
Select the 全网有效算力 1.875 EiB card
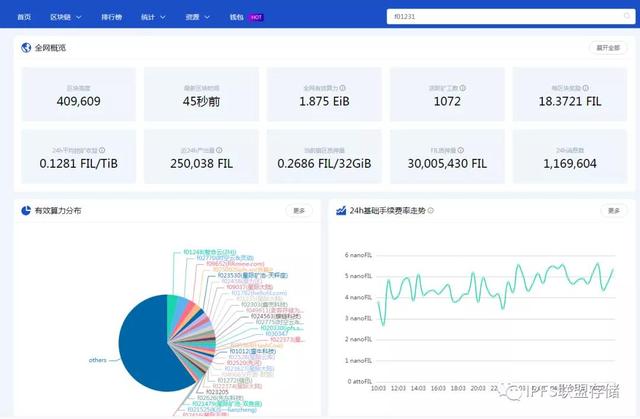pyautogui.click(x=322, y=95)
